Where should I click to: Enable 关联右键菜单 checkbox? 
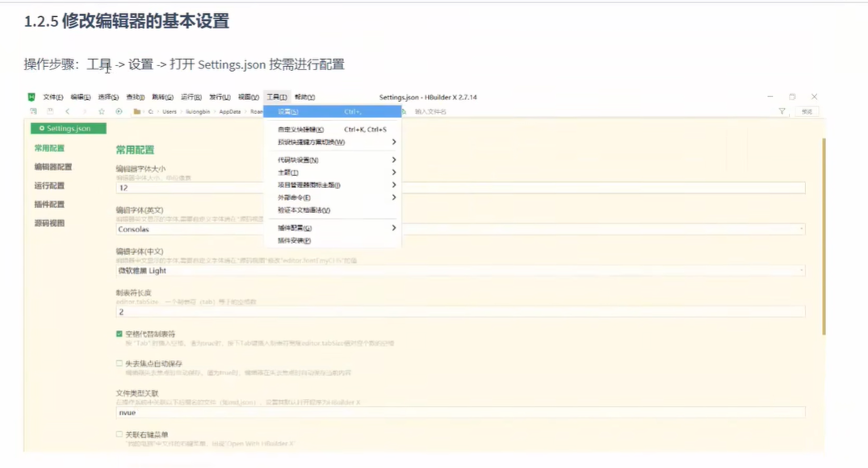click(x=119, y=434)
